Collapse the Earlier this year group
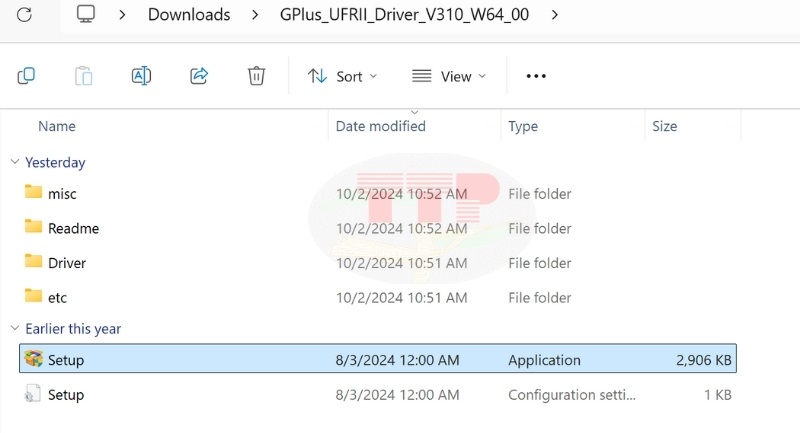Viewport: 800px width, 433px height. (x=15, y=329)
